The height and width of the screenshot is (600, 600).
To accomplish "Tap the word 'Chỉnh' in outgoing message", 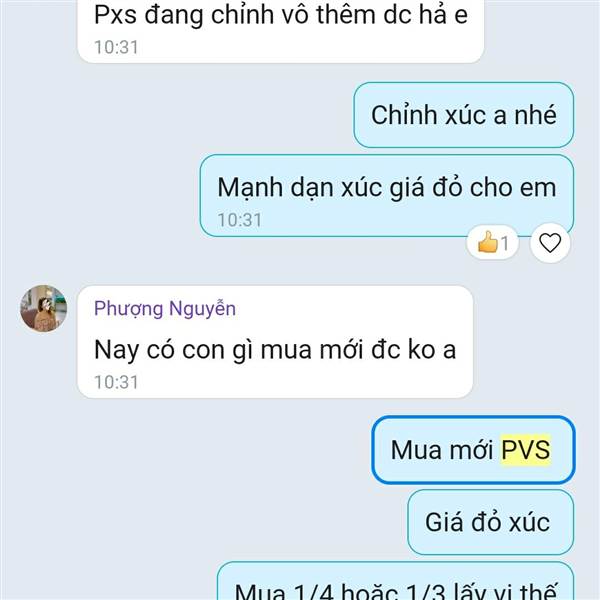I will (x=404, y=115).
